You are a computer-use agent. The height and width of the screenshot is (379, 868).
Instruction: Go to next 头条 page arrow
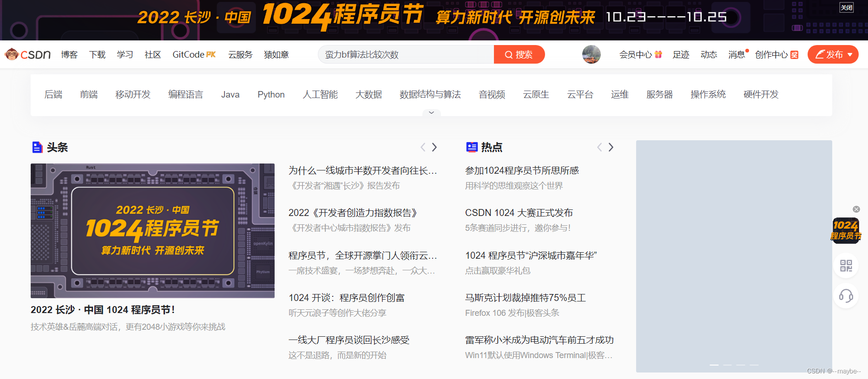[x=434, y=147]
